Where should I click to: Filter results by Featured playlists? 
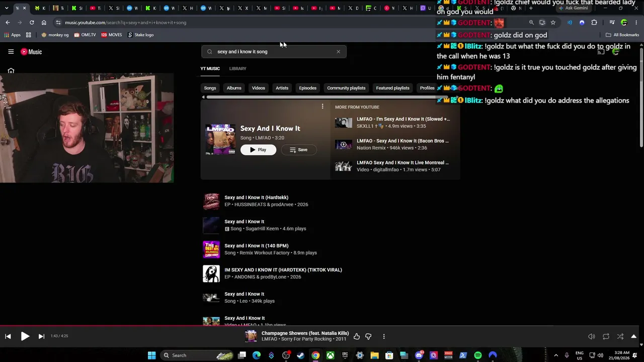392,88
